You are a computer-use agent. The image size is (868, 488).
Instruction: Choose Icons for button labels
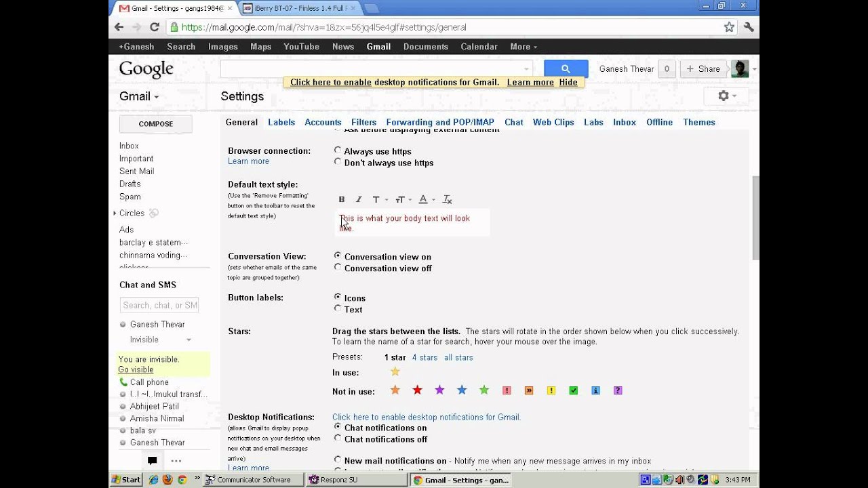(338, 298)
